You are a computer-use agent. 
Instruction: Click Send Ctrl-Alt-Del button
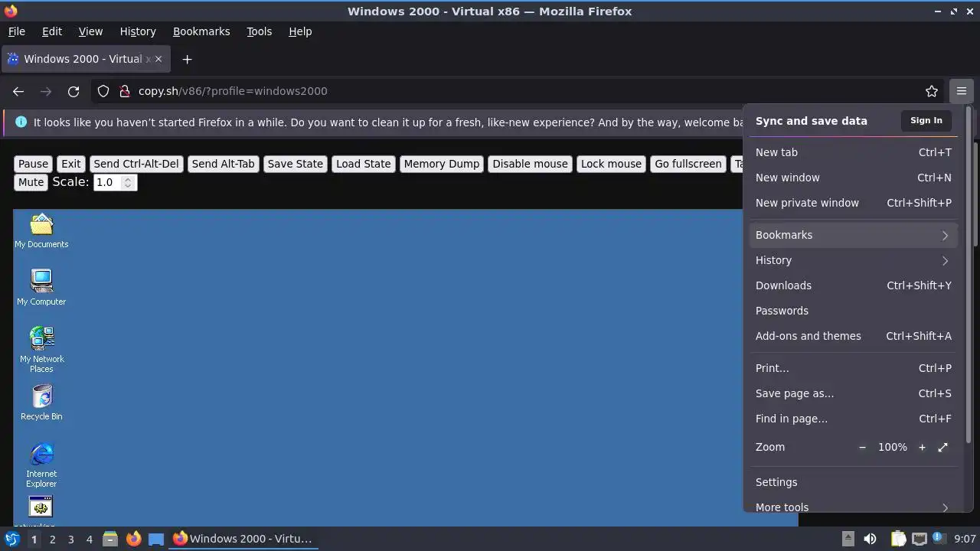(136, 164)
